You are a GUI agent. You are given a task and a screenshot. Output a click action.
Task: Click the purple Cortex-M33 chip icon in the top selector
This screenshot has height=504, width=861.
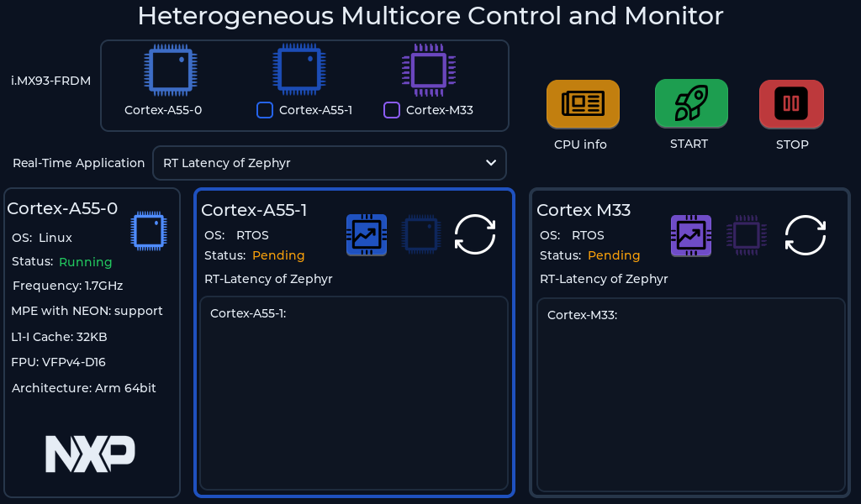click(429, 71)
